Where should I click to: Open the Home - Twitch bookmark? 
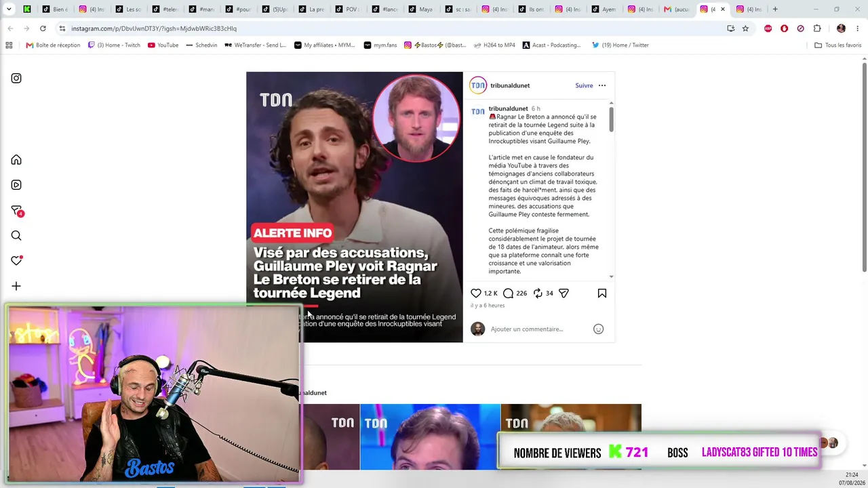[114, 45]
